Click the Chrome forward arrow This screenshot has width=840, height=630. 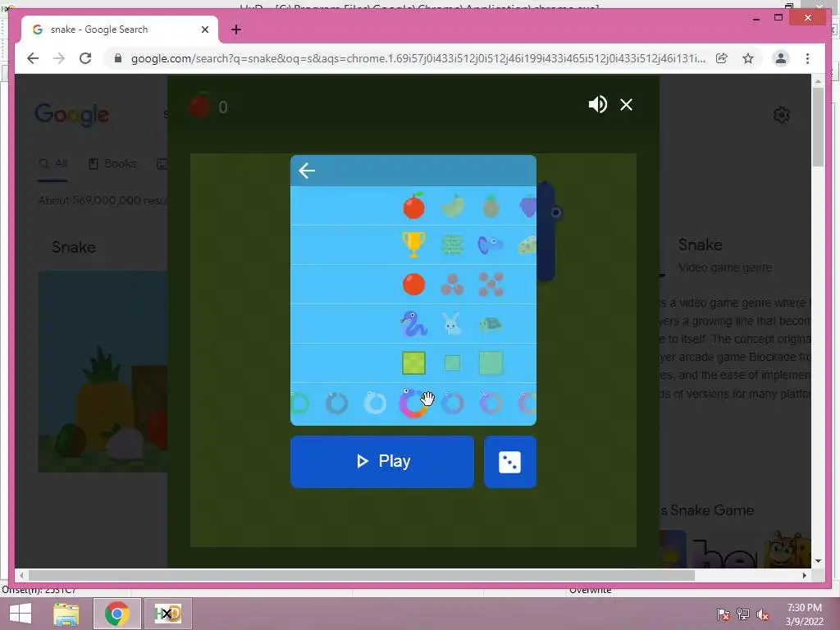click(59, 58)
